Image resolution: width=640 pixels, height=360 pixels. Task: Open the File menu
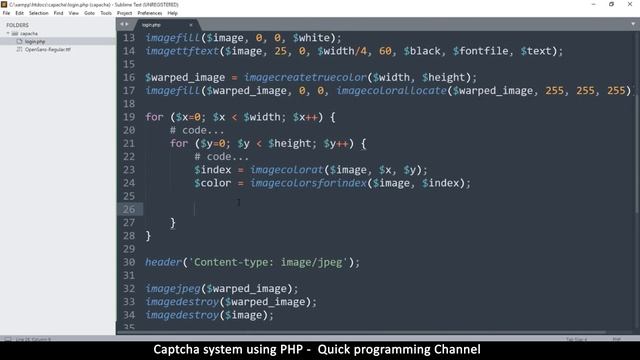tap(6, 13)
